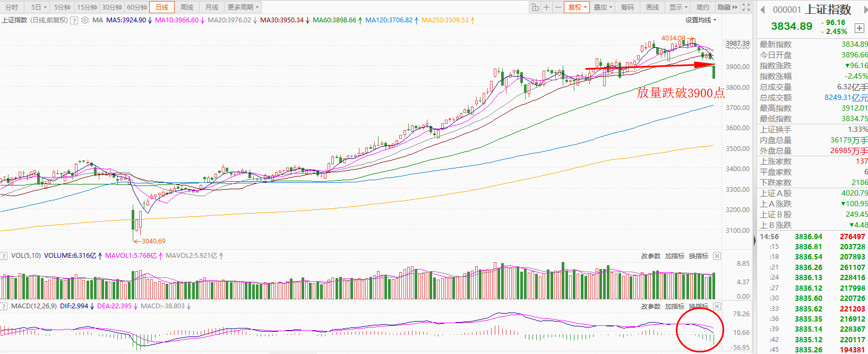Open the 设置均线 dropdown
The height and width of the screenshot is (354, 868).
click(x=700, y=20)
